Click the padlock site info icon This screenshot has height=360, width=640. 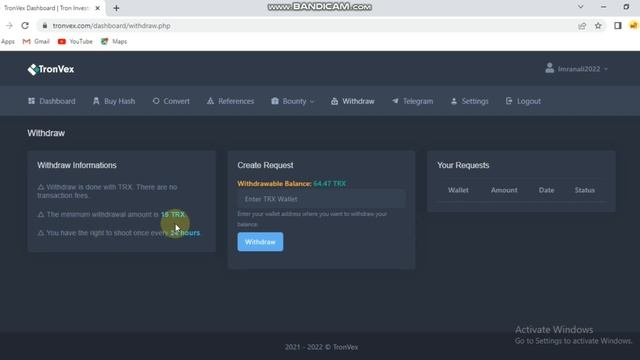pos(44,26)
